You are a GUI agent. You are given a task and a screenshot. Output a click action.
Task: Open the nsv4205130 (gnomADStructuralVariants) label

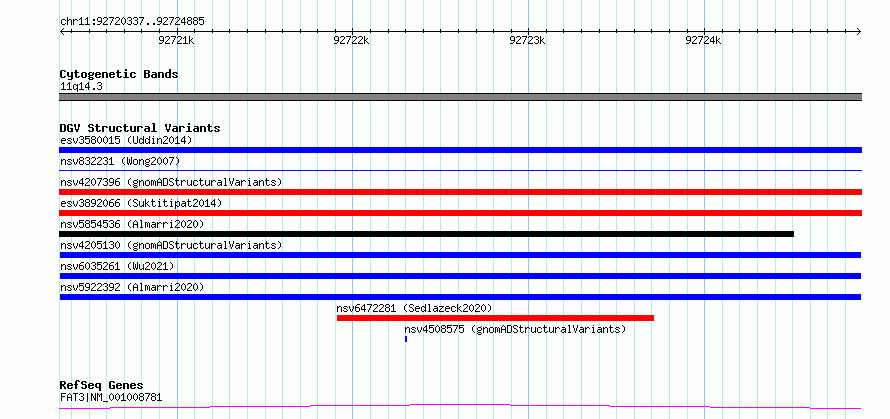point(171,245)
